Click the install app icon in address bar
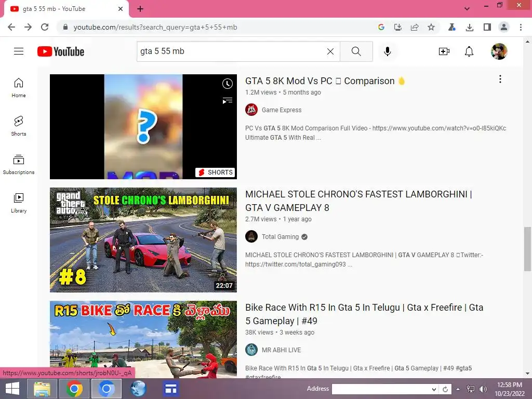The height and width of the screenshot is (399, 532). click(x=397, y=27)
